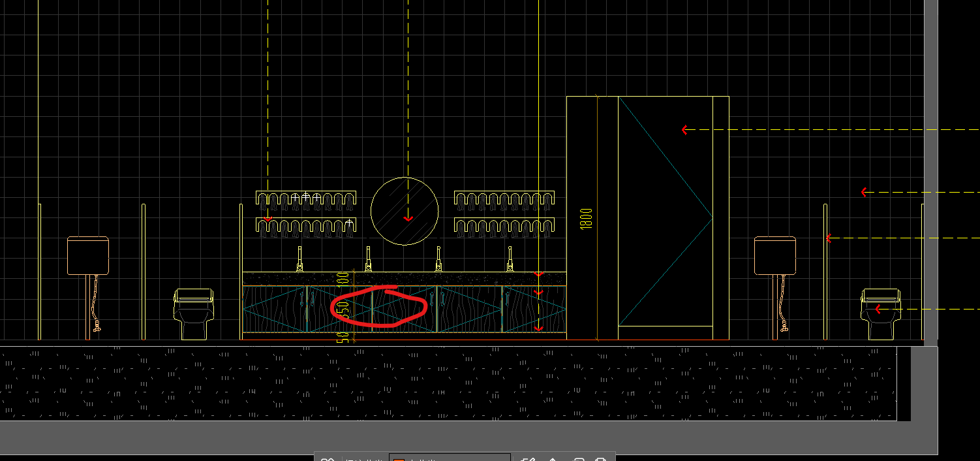Select the right toilet block
The width and height of the screenshot is (980, 461).
point(881,314)
